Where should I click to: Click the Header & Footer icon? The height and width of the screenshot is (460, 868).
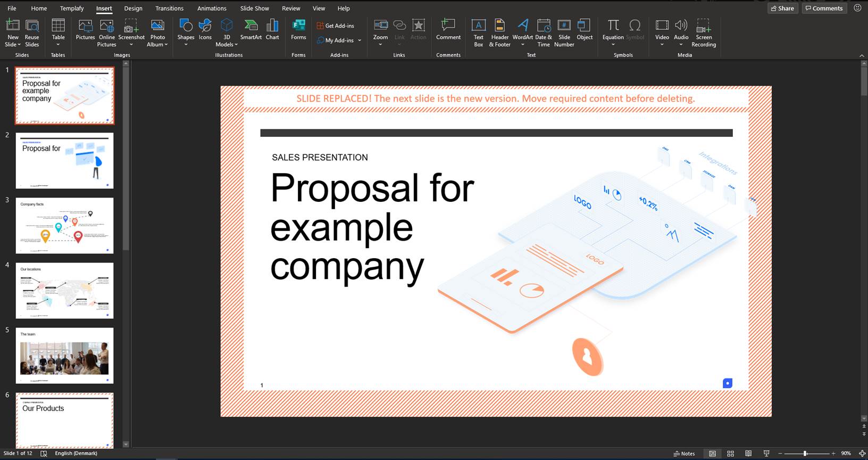[499, 32]
